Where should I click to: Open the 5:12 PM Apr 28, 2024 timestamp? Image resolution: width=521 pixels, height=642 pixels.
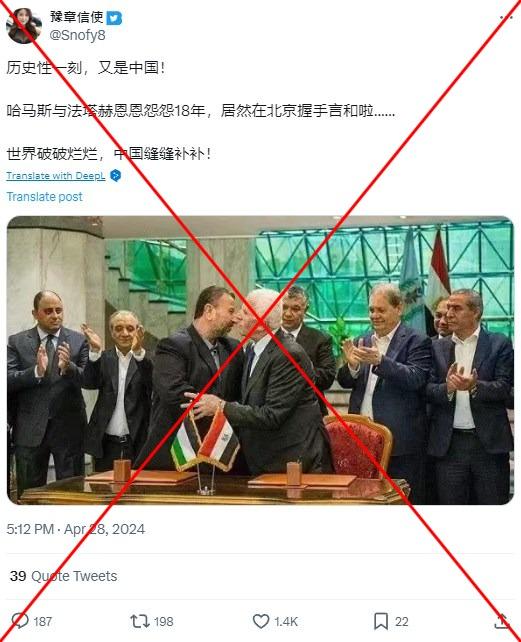[x=76, y=529]
